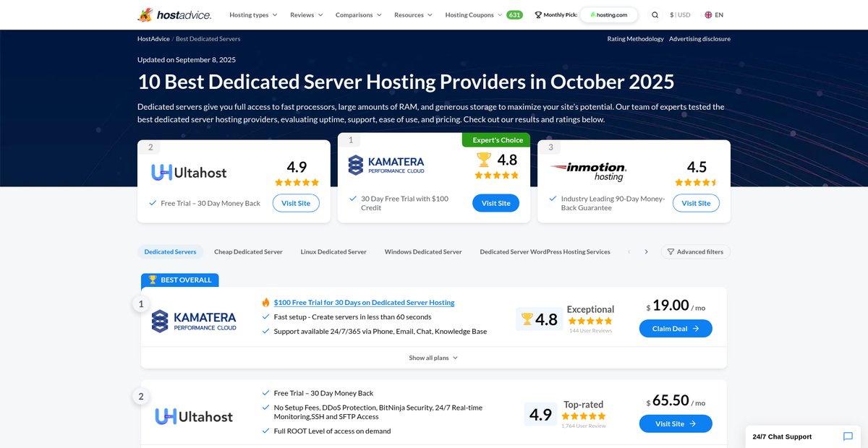Click 'Fast setup - Create servers' feature text
Image resolution: width=868 pixels, height=448 pixels.
[x=352, y=316]
